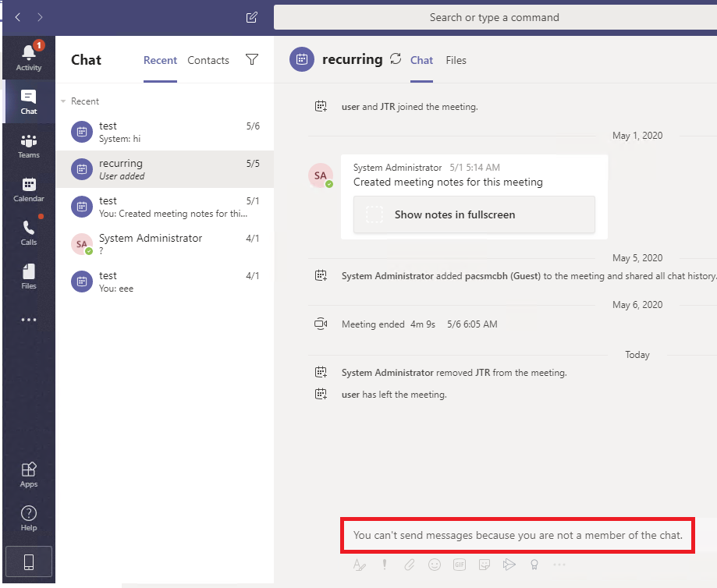Open the sticker picker

485,565
